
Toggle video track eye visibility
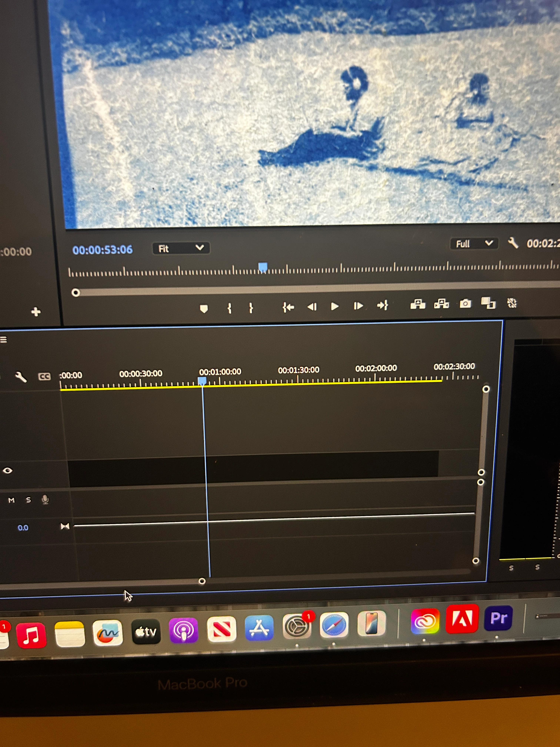coord(8,470)
